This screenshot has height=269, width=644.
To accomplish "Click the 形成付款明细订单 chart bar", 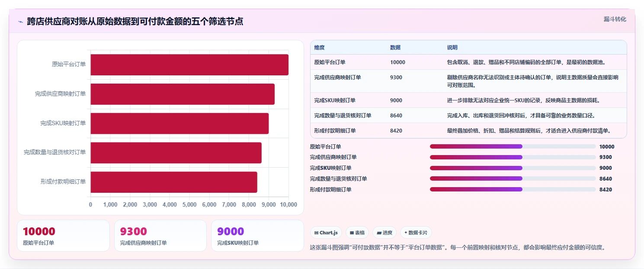I will [174, 182].
